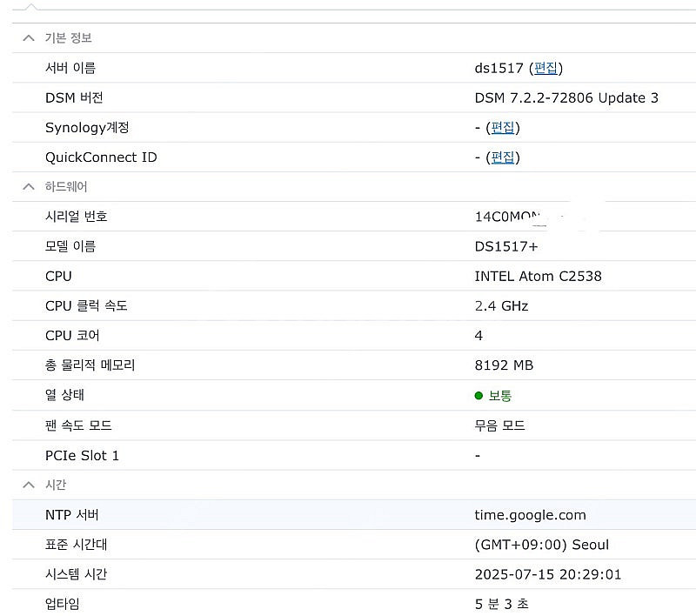Select the 8192 MB memory value
Screen dimensions: 696x616
[504, 365]
